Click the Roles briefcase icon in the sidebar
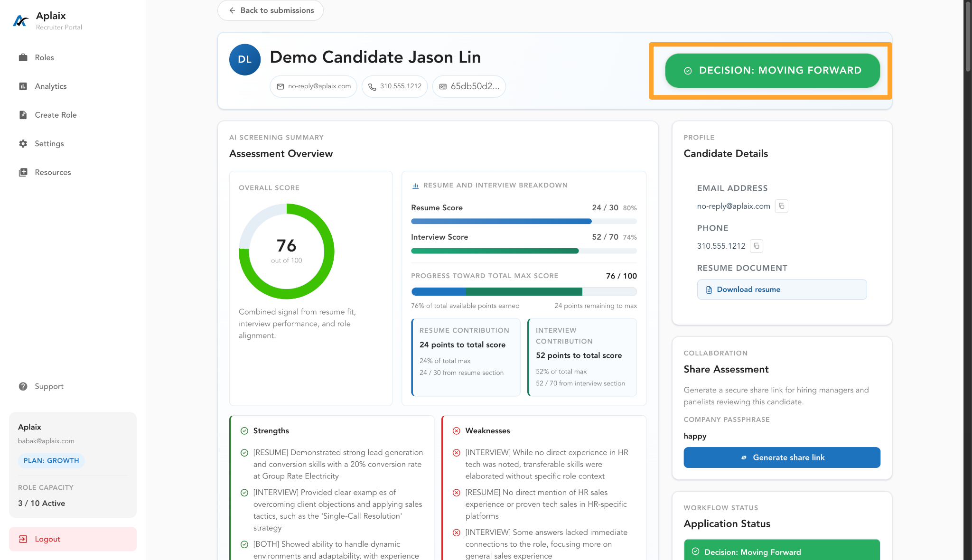 click(x=23, y=57)
